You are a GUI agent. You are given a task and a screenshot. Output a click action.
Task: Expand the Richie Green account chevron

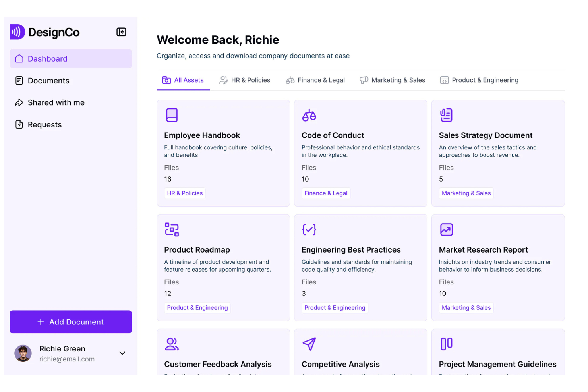point(122,353)
